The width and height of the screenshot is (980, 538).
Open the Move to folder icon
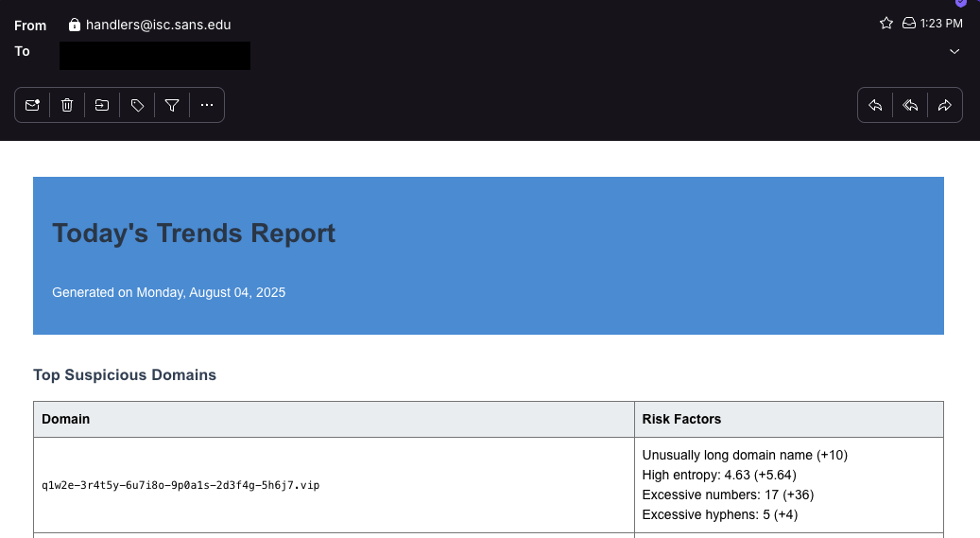102,106
